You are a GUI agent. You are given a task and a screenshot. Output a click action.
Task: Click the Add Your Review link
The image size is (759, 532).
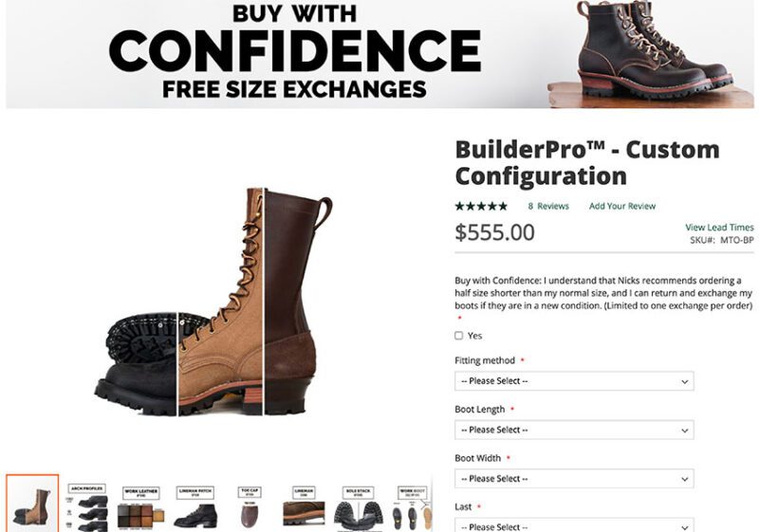pyautogui.click(x=621, y=206)
